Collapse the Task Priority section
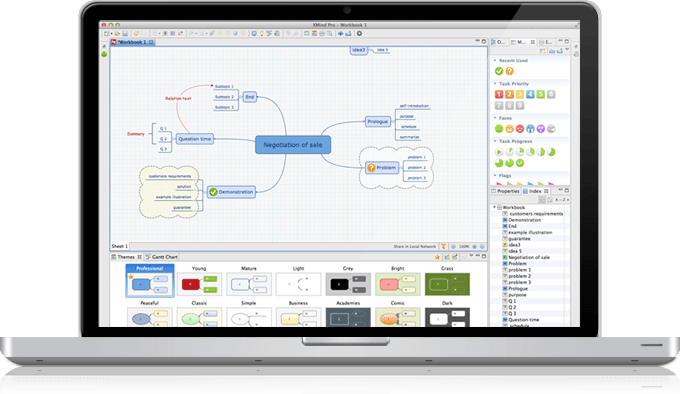 coord(495,84)
